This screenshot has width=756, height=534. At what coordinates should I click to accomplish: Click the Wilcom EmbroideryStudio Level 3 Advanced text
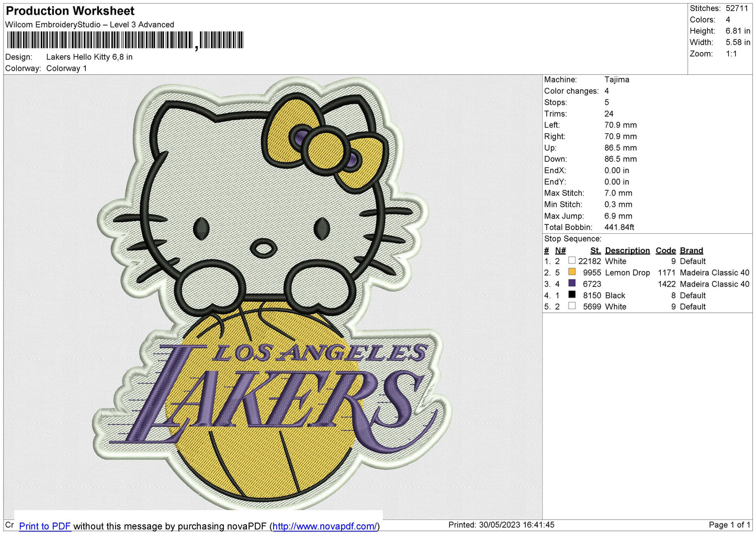click(89, 25)
